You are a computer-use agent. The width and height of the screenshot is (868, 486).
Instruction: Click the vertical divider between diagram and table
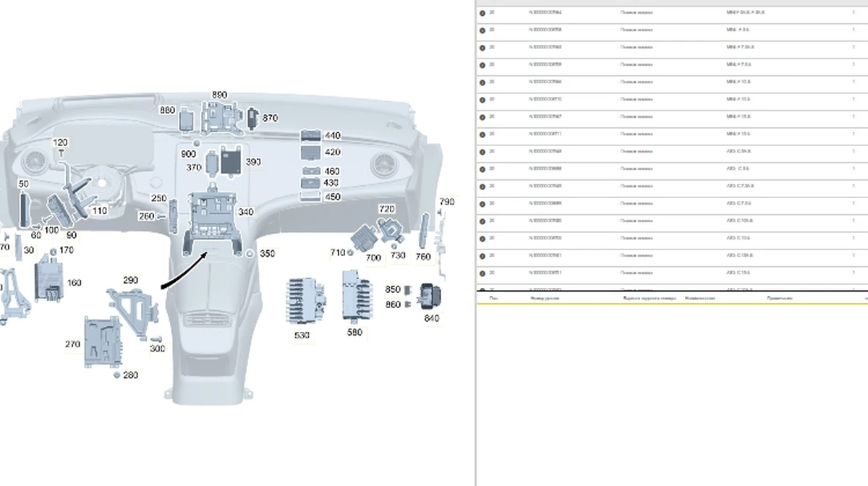point(475,243)
